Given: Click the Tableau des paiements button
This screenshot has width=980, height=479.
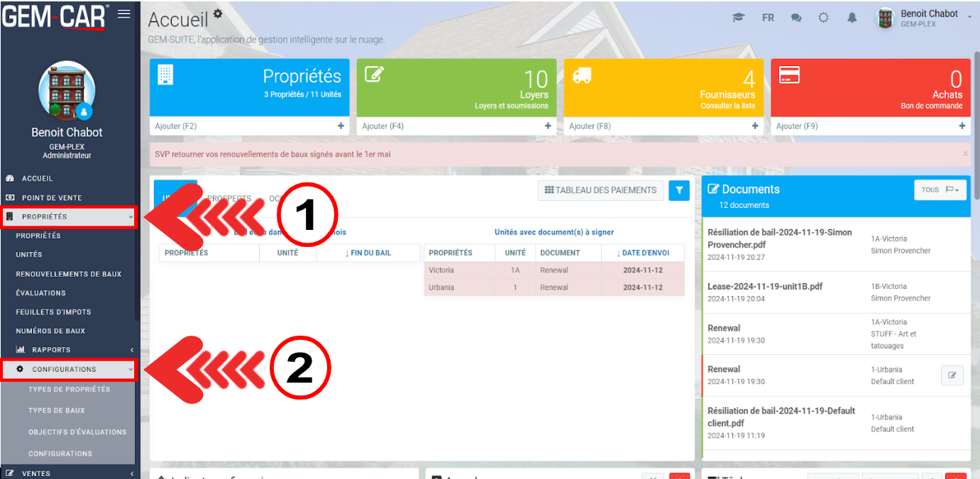Looking at the screenshot, I should 600,190.
